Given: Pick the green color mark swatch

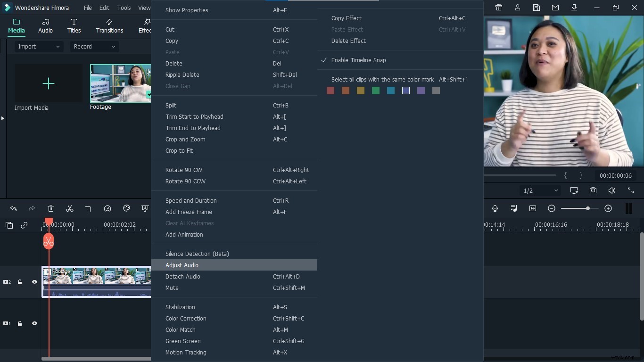Looking at the screenshot, I should (x=376, y=90).
